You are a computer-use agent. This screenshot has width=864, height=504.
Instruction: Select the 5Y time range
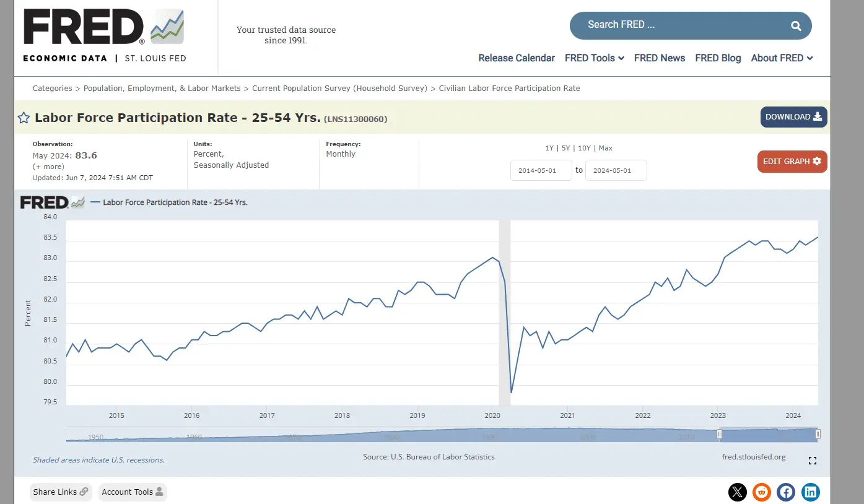(565, 148)
